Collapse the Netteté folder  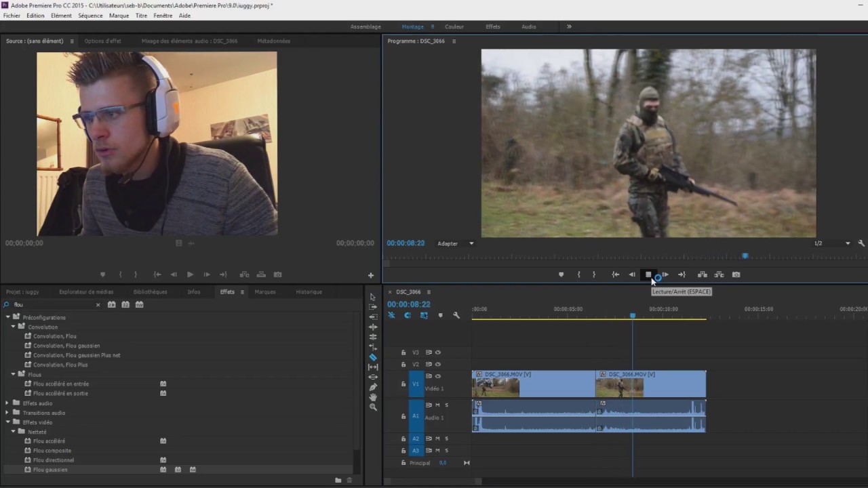(13, 431)
